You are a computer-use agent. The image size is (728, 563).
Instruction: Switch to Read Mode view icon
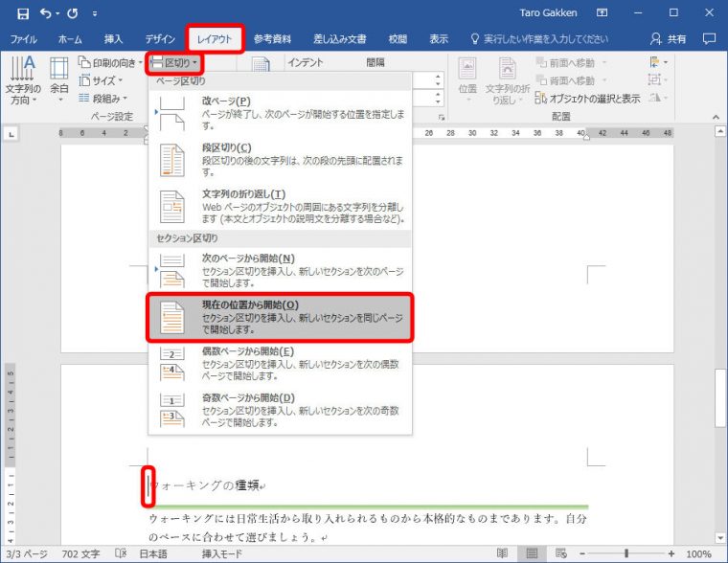[502, 553]
